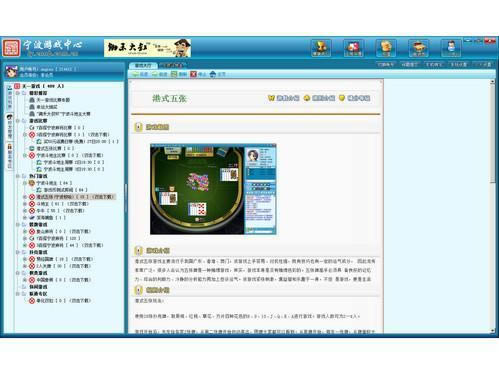Click the vertical scrollbar thumb on the right
Screen dimensions: 499x375
[x=492, y=134]
